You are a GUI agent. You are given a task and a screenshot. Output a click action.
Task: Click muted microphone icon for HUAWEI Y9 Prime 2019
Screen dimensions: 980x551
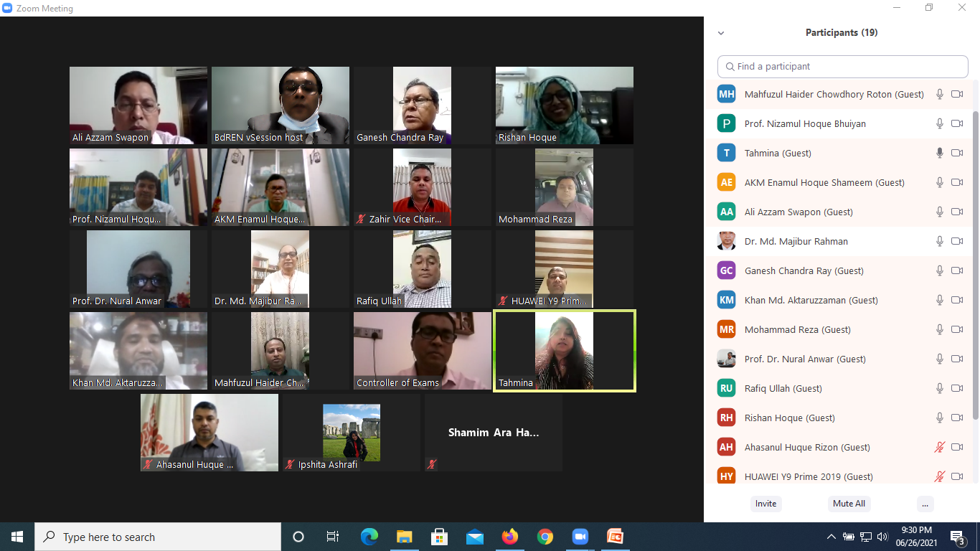[939, 476]
